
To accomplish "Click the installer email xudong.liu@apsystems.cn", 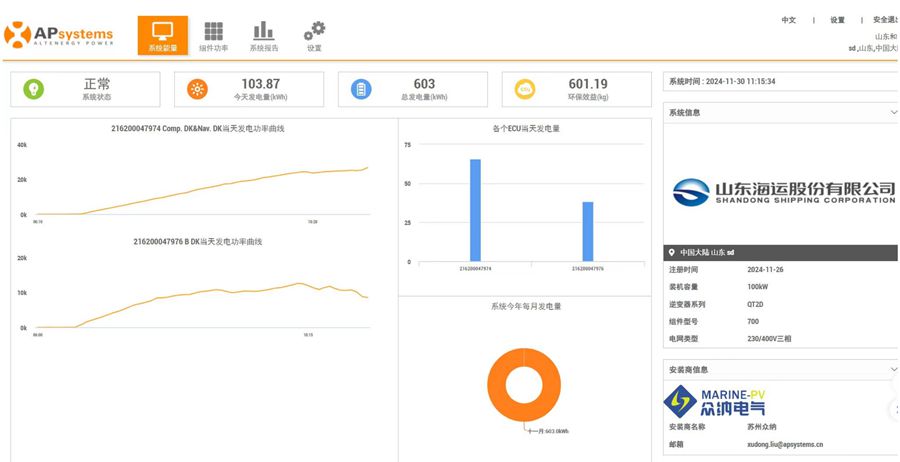I will coord(786,444).
